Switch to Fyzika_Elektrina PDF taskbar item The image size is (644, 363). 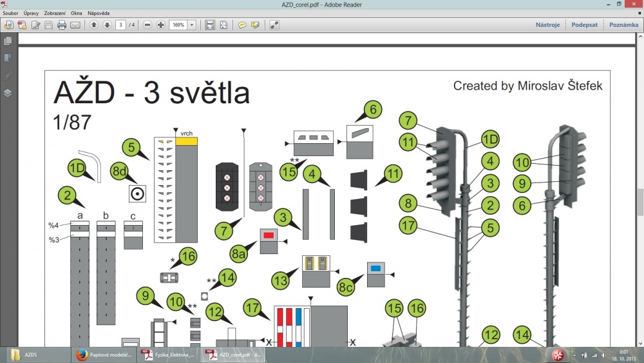[x=169, y=355]
